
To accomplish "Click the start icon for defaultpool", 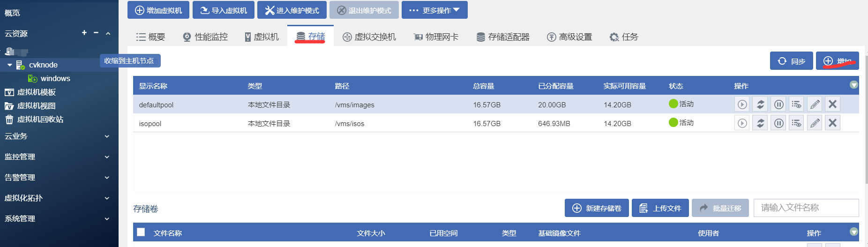I will [742, 104].
